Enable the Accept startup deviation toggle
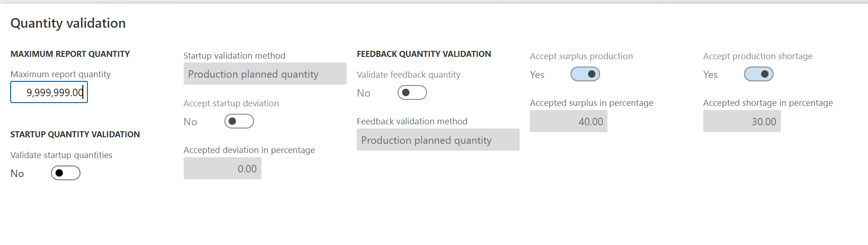Image resolution: width=868 pixels, height=245 pixels. click(239, 121)
